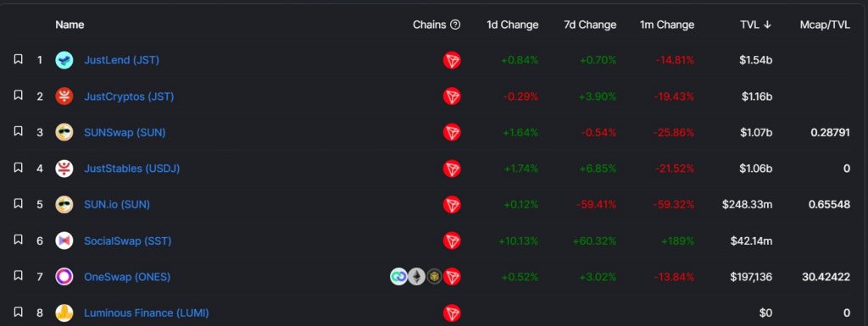868x326 pixels.
Task: Click the Chains help question mark icon
Action: coord(455,25)
